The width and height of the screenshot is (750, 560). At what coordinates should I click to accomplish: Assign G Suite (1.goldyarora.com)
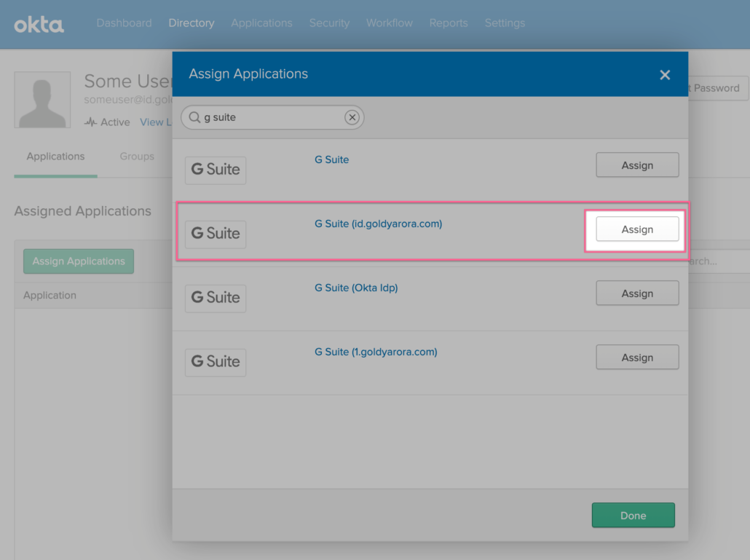coord(637,358)
